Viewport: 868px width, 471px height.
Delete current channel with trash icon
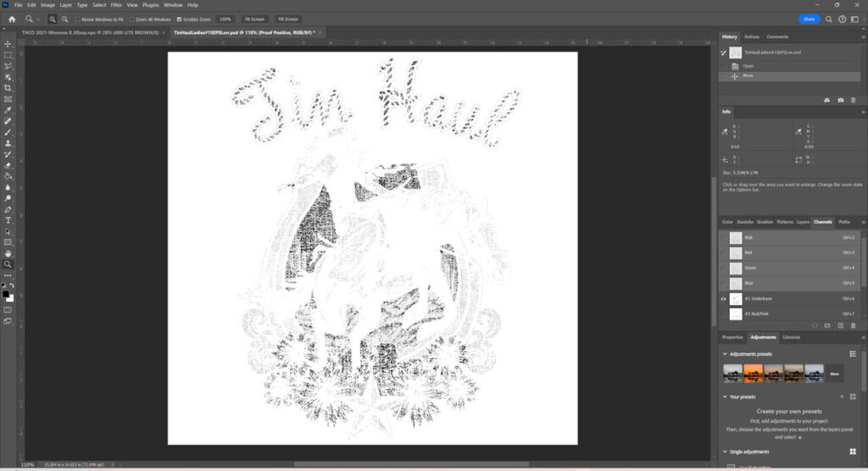click(x=853, y=324)
